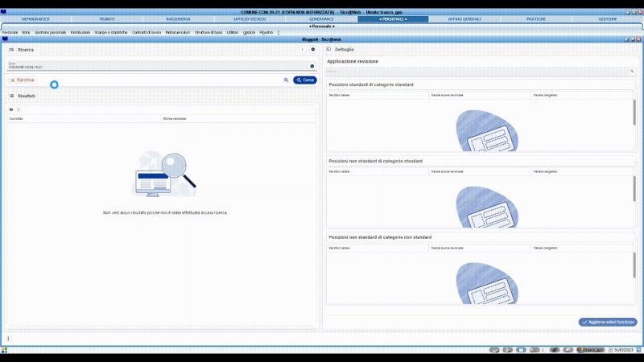Click the second gray status bar icon
This screenshot has height=362, width=644.
tap(508, 350)
